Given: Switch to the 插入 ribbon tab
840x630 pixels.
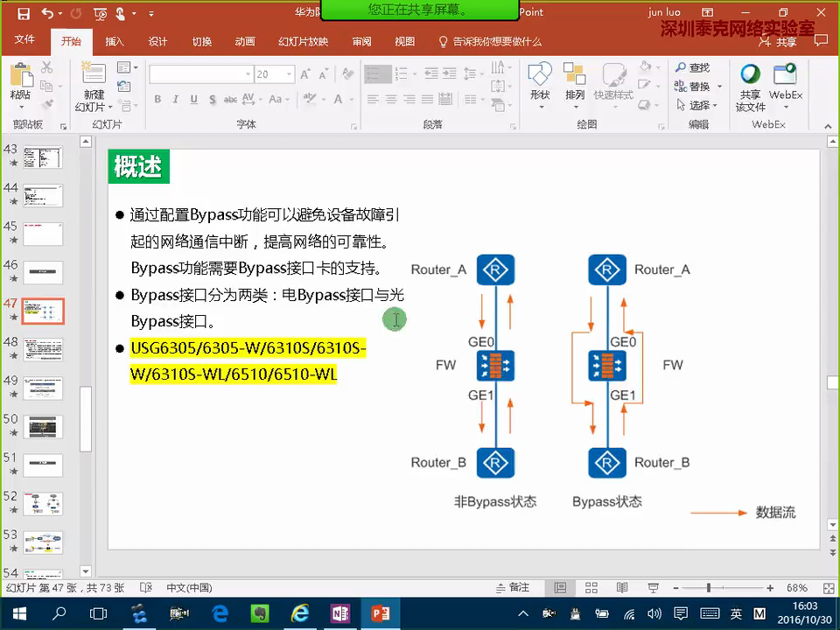Looking at the screenshot, I should 114,40.
